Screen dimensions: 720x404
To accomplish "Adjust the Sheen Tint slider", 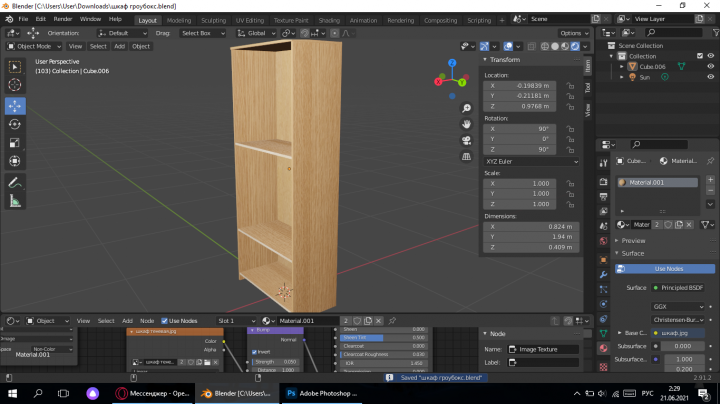I will tap(383, 337).
